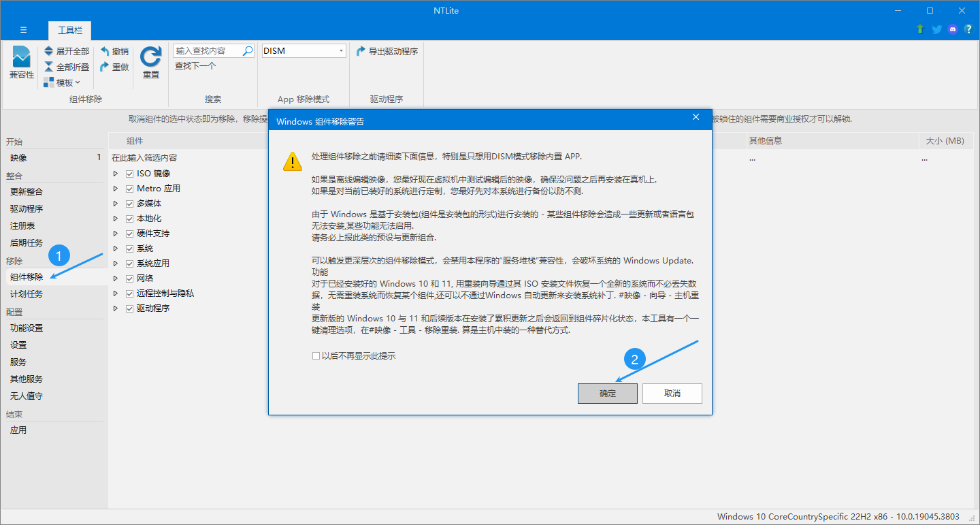Open 设置 in the sidebar
Viewport: 980px width, 525px height.
(54, 345)
